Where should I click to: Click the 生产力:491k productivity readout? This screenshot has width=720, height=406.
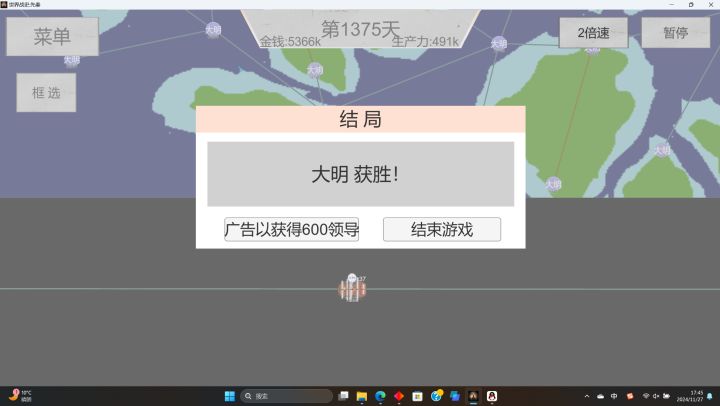pyautogui.click(x=425, y=42)
